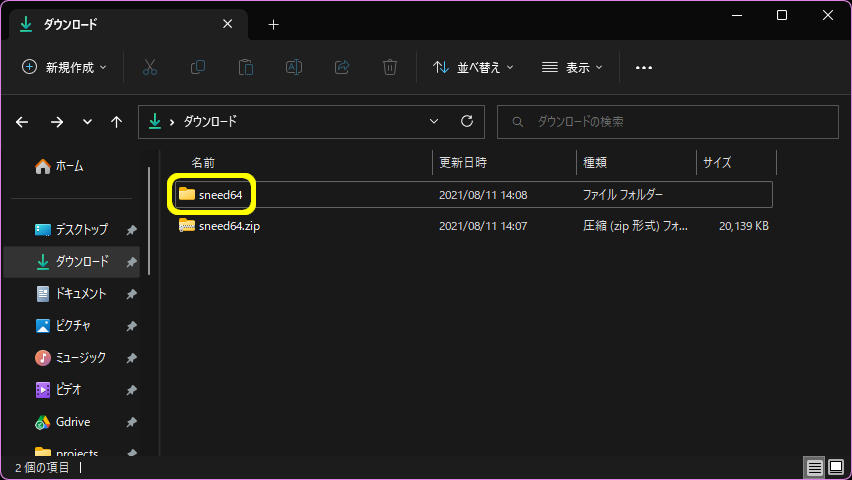The image size is (852, 480).
Task: Click the ダウンロード address breadcrumb
Action: (x=210, y=121)
